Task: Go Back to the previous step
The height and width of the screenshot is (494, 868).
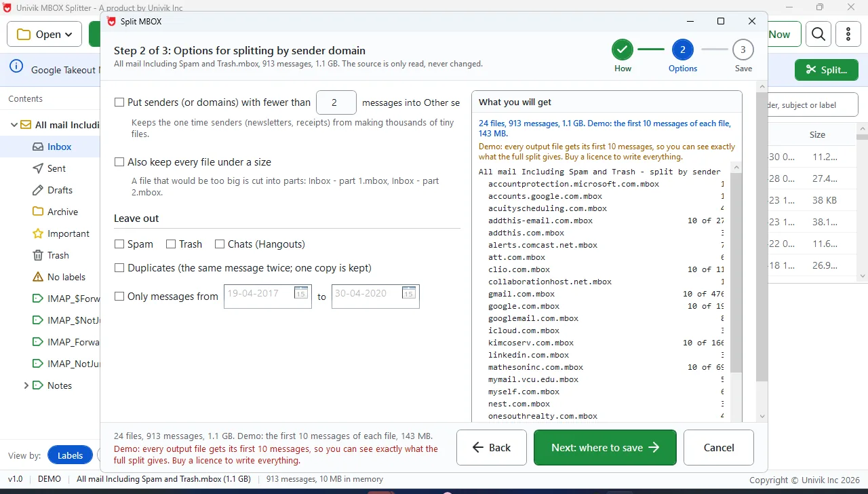Action: pos(492,447)
